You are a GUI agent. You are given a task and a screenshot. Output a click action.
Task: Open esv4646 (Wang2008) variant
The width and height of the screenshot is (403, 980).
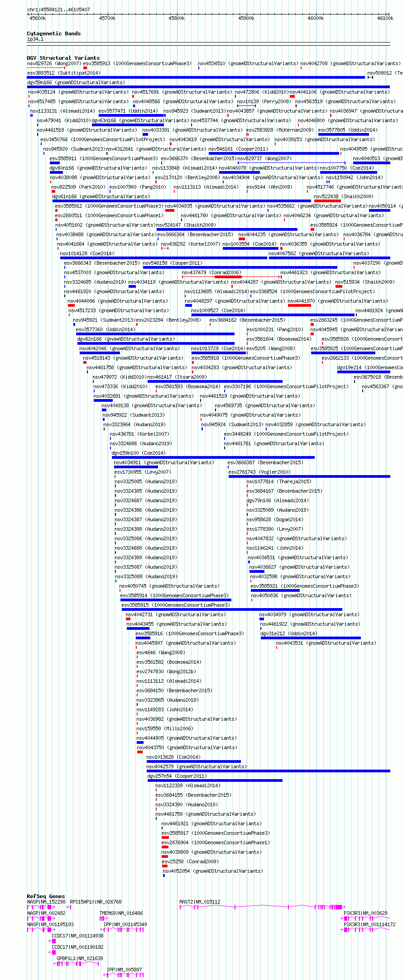[161, 652]
